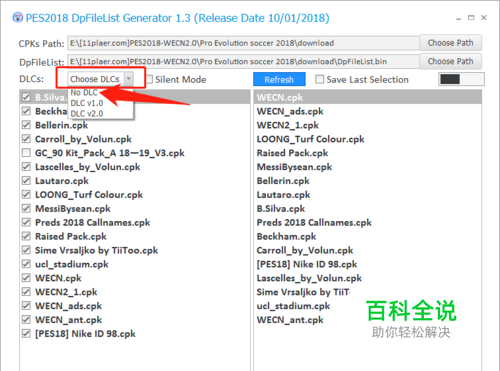Uncheck the MessiBysean.cpk checkbox
The image size is (500, 371).
point(26,208)
